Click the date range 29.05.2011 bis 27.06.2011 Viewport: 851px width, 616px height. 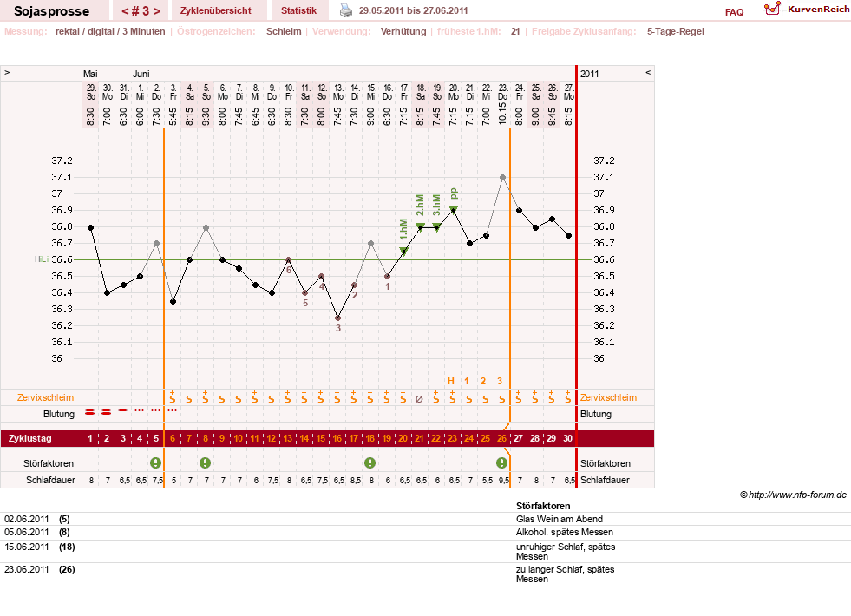[x=413, y=10]
